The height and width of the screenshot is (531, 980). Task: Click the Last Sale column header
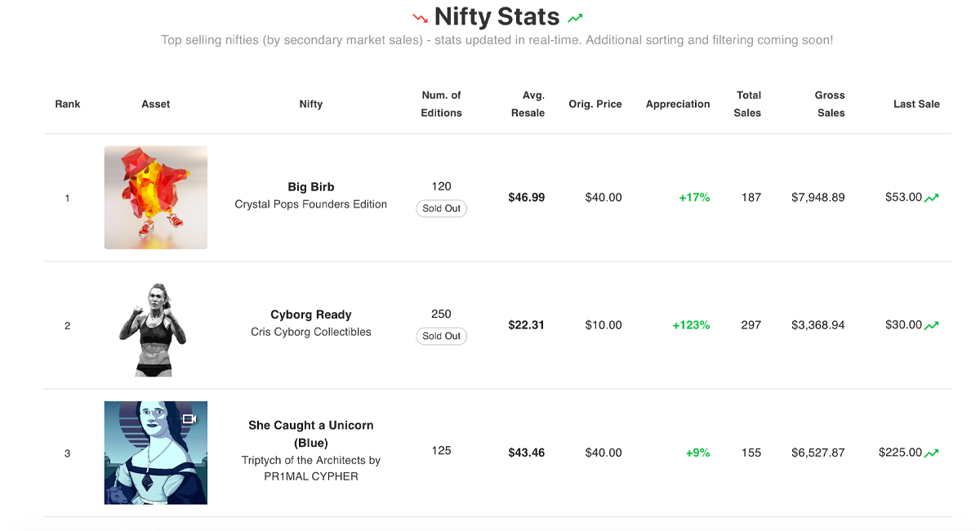[x=916, y=105]
